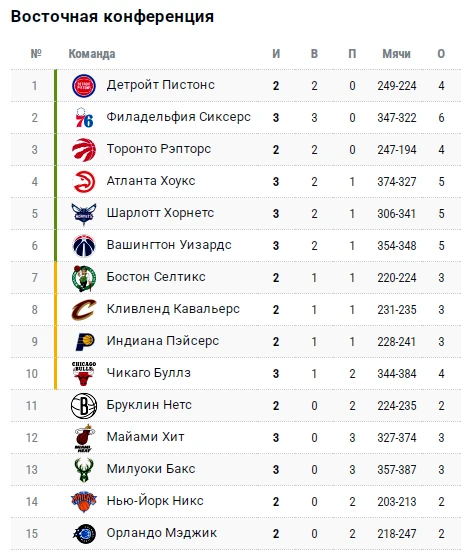Open team link Милуоки Бакс
The height and width of the screenshot is (557, 461).
[151, 469]
